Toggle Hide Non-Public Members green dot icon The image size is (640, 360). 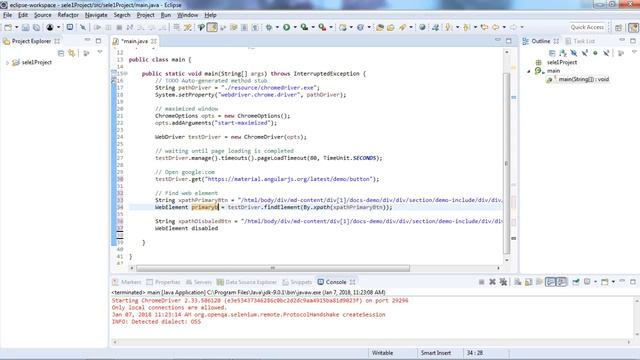pyautogui.click(x=595, y=53)
